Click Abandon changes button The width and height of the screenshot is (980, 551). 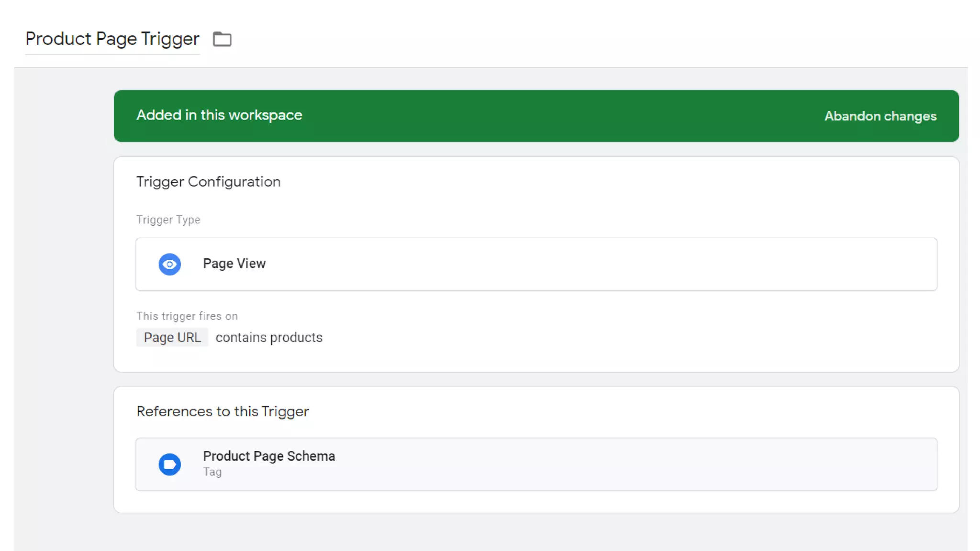click(x=880, y=116)
